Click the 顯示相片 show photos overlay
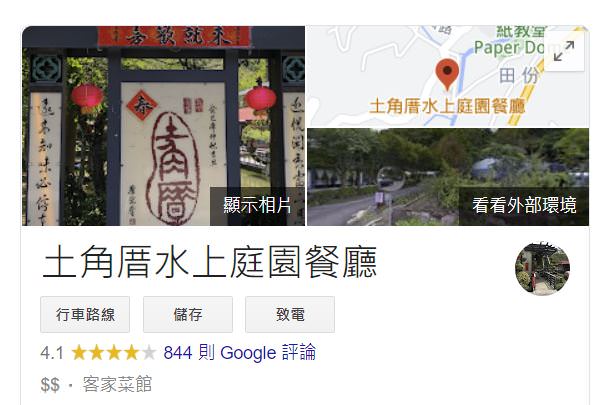Screen dimensions: 601x405 257,206
